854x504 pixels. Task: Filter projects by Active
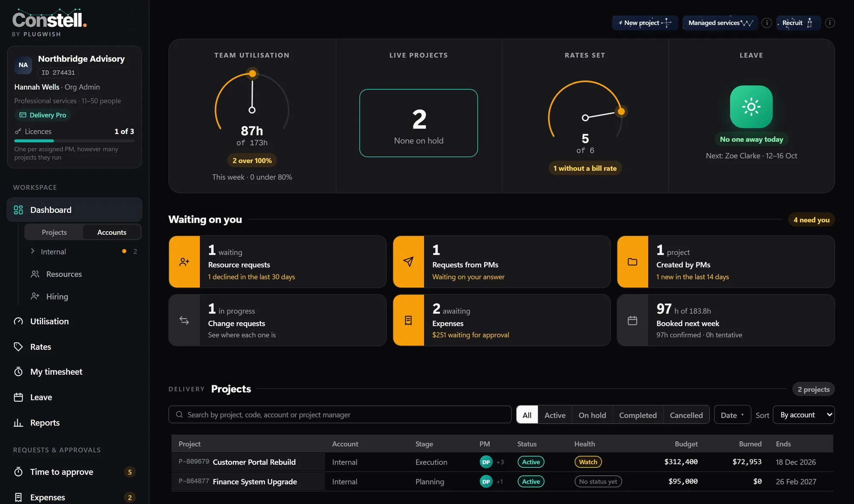(x=555, y=415)
